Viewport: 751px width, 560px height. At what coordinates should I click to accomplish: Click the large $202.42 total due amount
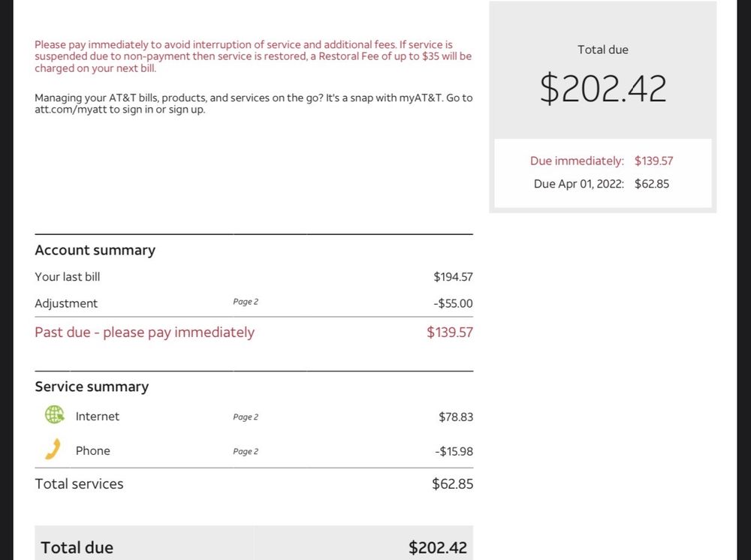pos(602,89)
